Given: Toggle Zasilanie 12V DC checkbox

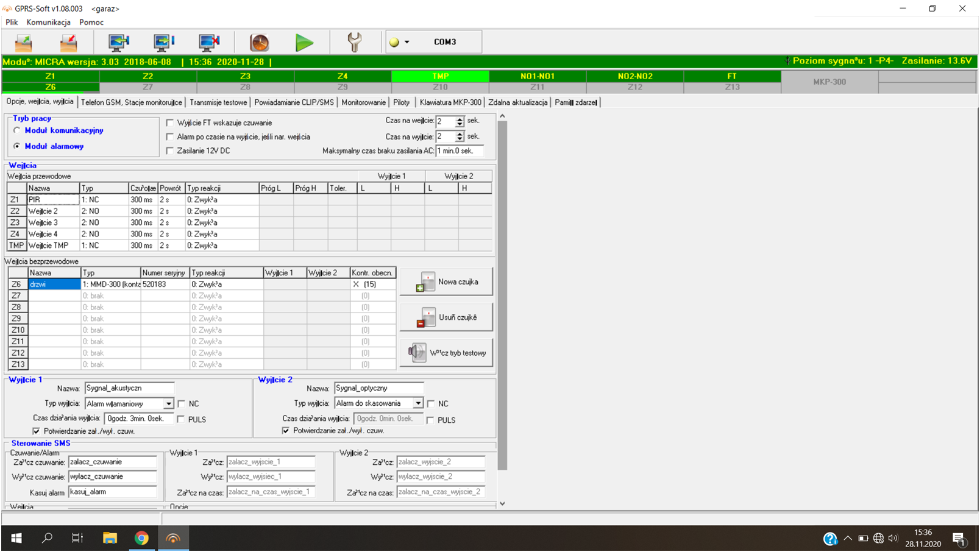Looking at the screenshot, I should coord(170,150).
